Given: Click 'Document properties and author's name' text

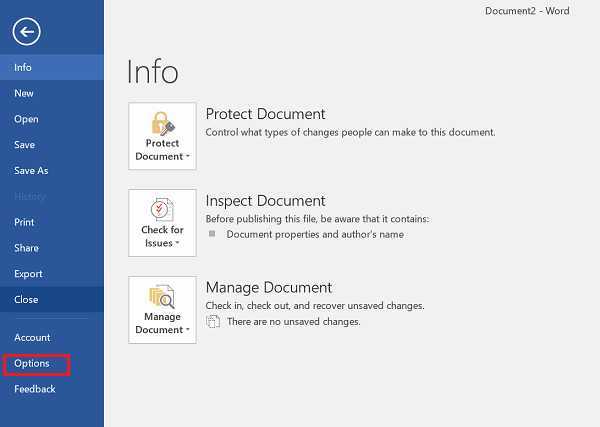Looking at the screenshot, I should click(x=315, y=234).
